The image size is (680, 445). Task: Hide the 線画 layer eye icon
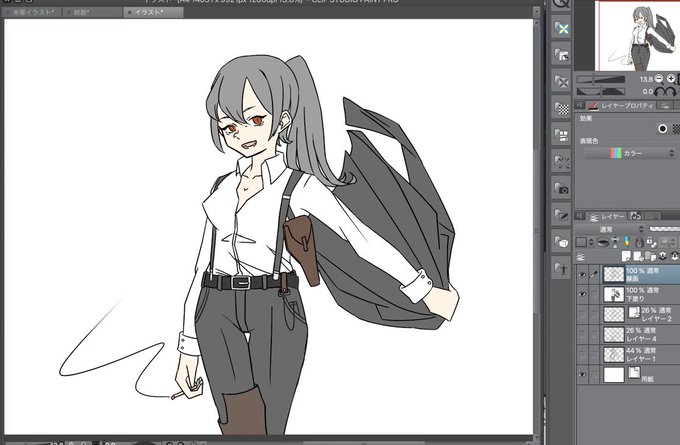pyautogui.click(x=582, y=275)
